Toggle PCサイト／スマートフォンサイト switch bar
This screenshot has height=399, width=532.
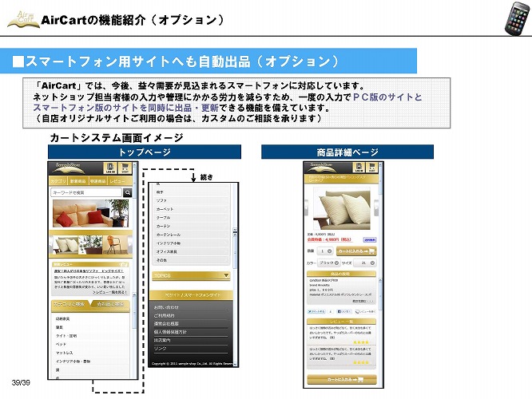click(192, 295)
